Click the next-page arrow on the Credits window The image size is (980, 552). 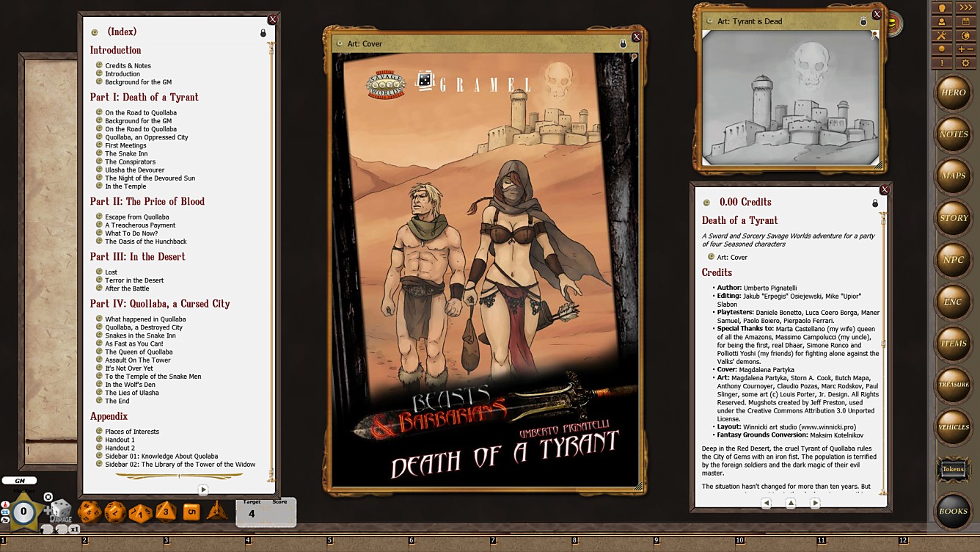pos(814,503)
